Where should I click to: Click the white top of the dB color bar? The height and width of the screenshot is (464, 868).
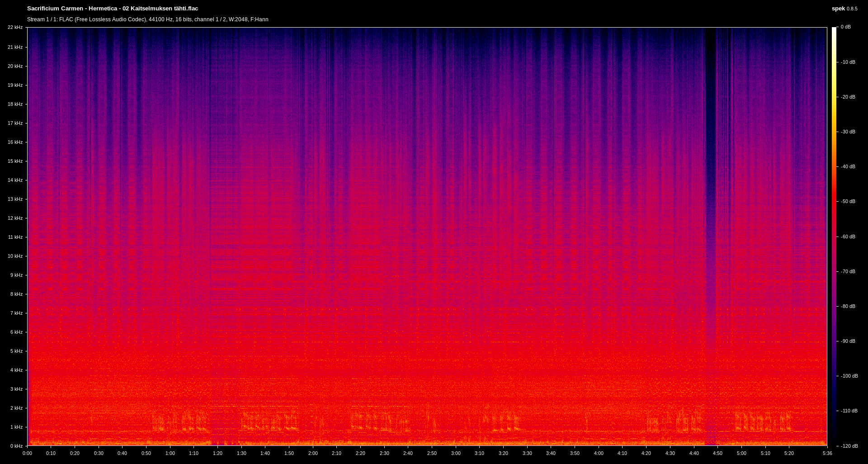coord(834,32)
